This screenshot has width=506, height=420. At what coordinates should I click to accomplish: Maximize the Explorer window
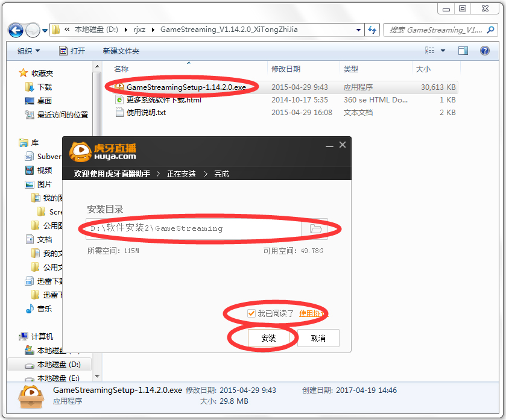(463, 8)
